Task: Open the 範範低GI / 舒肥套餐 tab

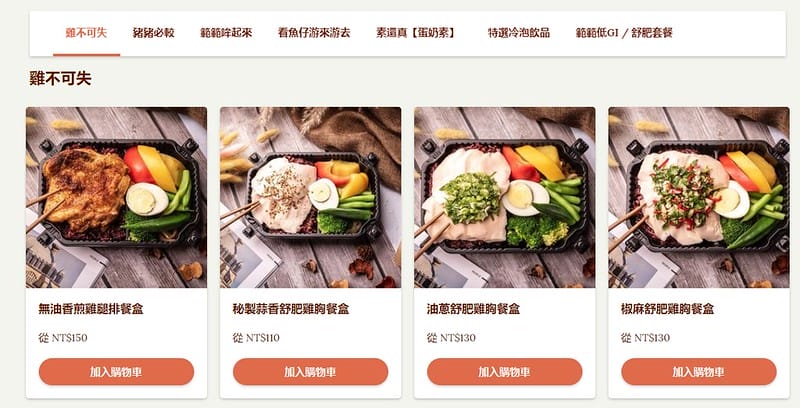Action: click(x=624, y=33)
